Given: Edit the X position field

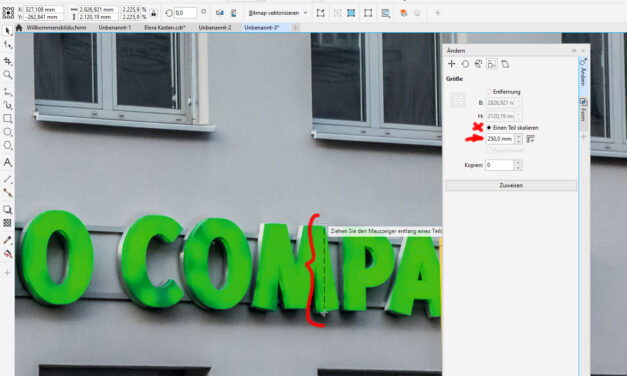Looking at the screenshot, I should (x=43, y=9).
